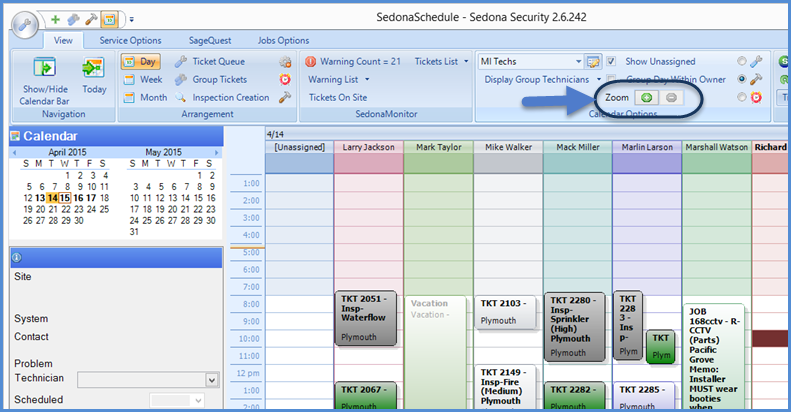Click the calendar quick-access toolbar icon
Viewport: 791px width, 412px height.
tap(109, 20)
